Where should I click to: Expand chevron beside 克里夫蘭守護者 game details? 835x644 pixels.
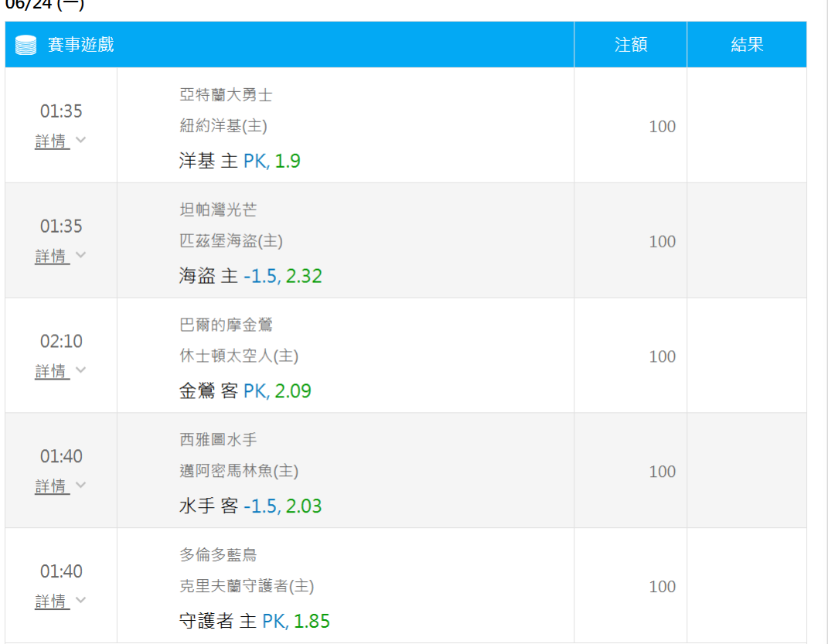click(81, 601)
